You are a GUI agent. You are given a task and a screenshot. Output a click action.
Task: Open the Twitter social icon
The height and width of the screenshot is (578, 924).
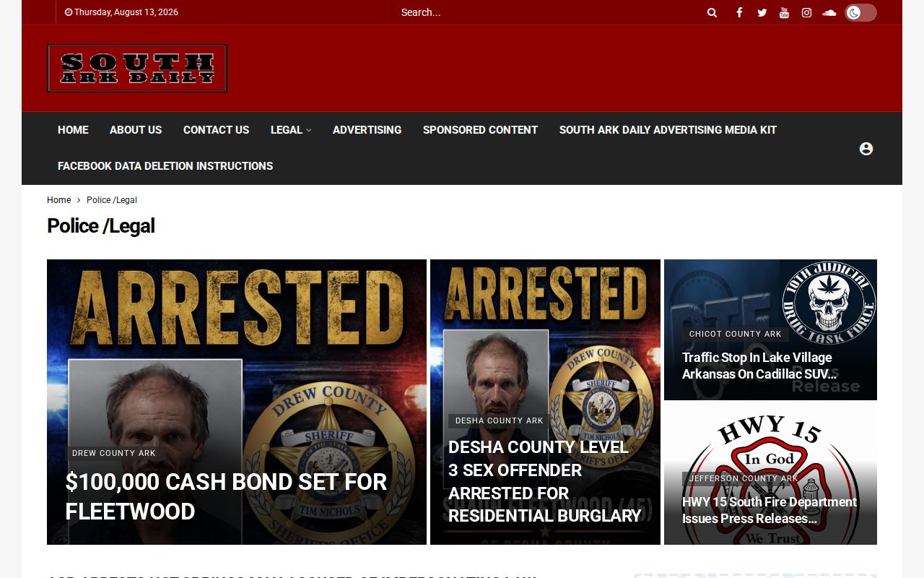(x=762, y=12)
